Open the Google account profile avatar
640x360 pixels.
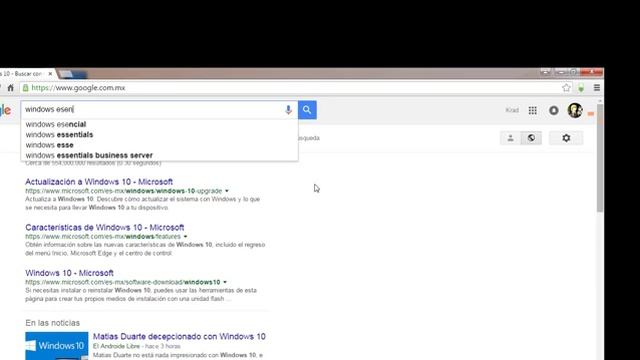[575, 110]
